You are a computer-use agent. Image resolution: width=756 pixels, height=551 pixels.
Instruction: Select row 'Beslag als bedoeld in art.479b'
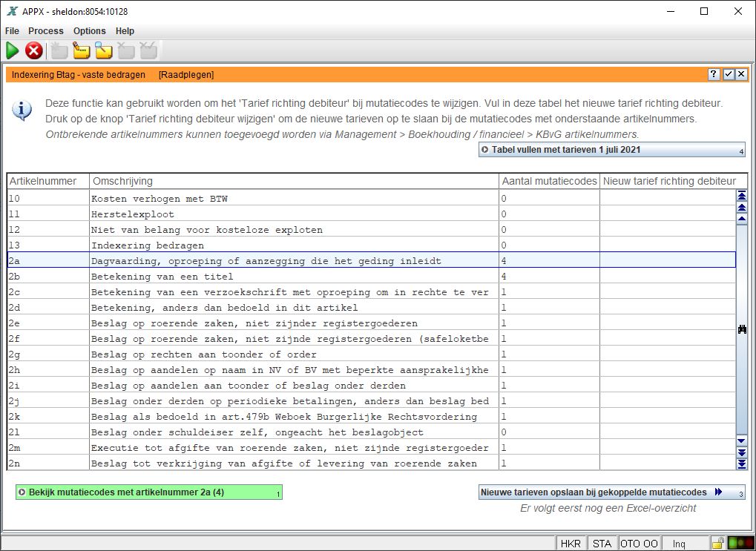pos(372,417)
